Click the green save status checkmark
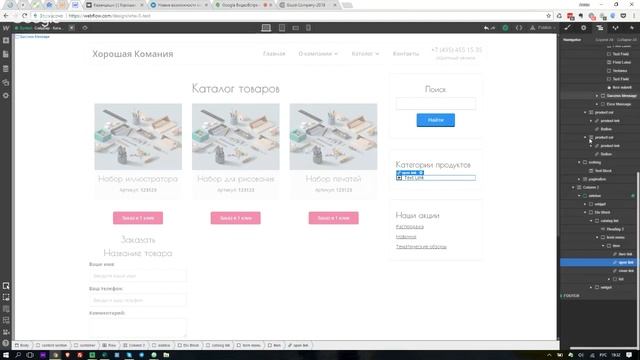This screenshot has height=360, width=640. point(505,28)
